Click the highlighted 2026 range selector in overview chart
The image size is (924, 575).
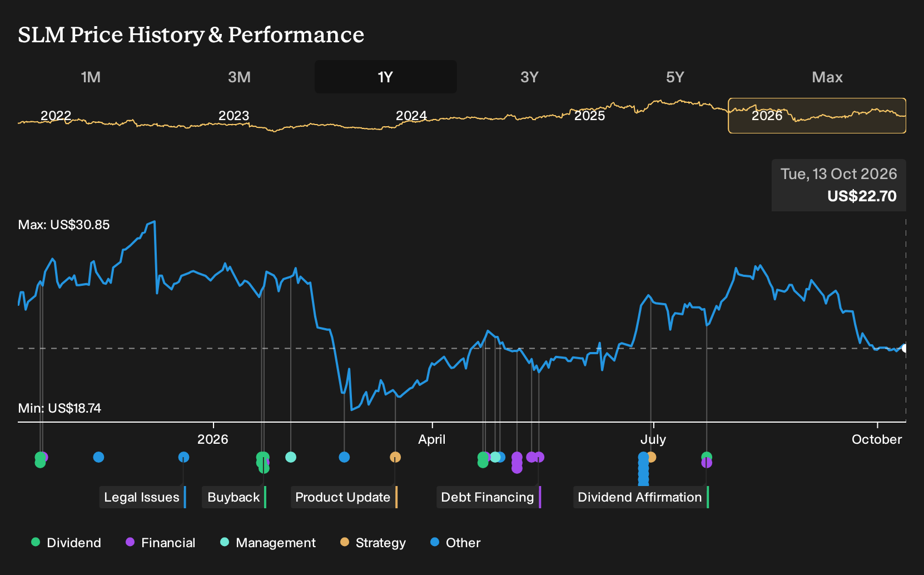(817, 116)
